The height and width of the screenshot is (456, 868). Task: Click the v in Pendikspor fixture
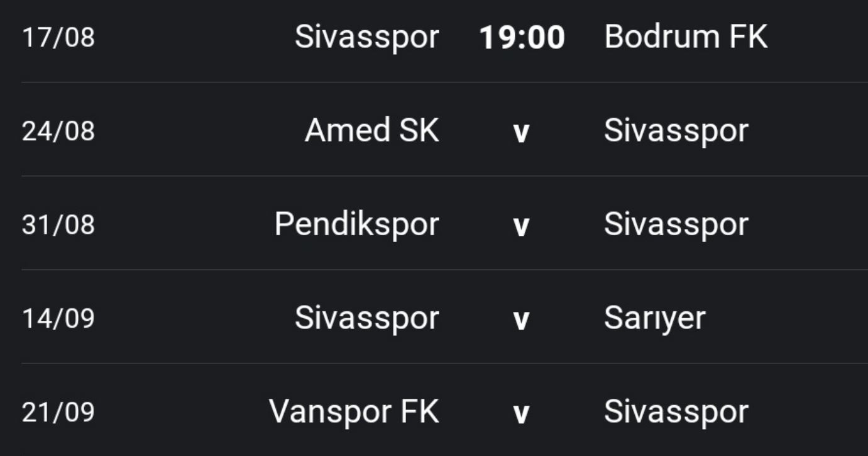pyautogui.click(x=521, y=226)
